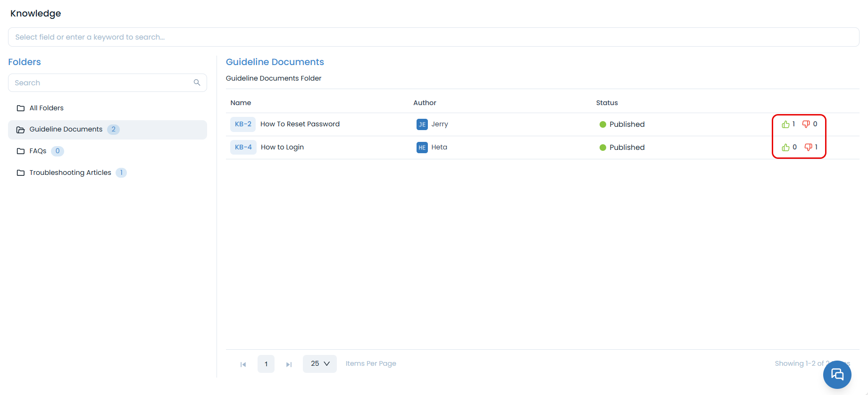Go to the first page arrow
868x395 pixels.
[243, 364]
